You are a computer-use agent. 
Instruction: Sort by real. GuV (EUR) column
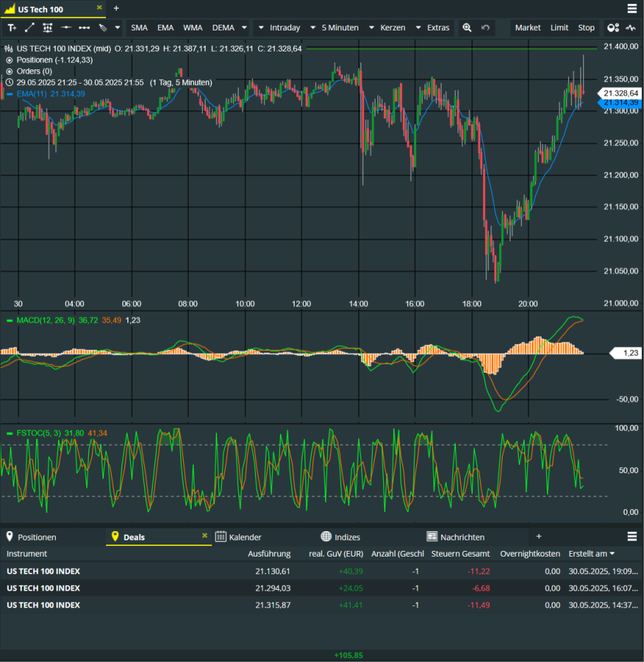(336, 554)
